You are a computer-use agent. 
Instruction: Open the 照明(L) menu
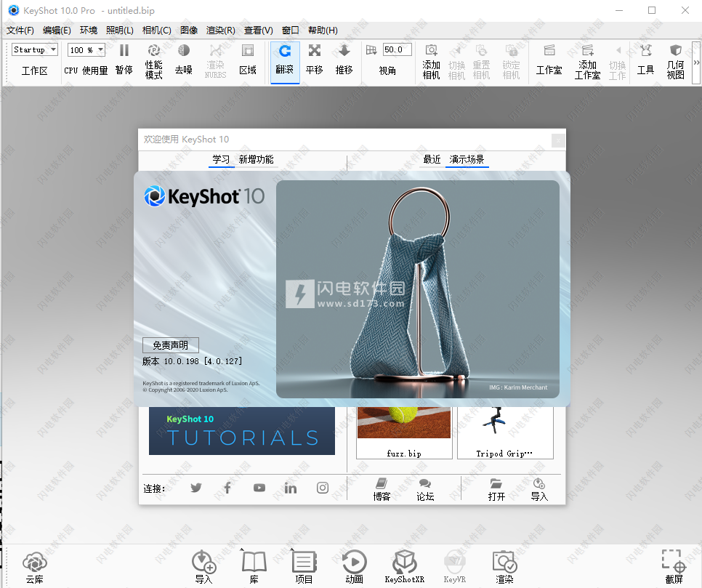coord(119,31)
